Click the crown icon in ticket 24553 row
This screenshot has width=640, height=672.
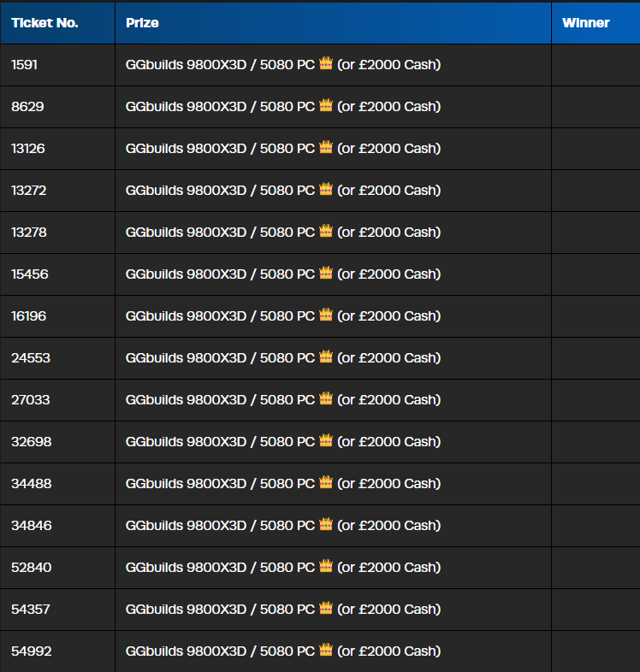(326, 357)
